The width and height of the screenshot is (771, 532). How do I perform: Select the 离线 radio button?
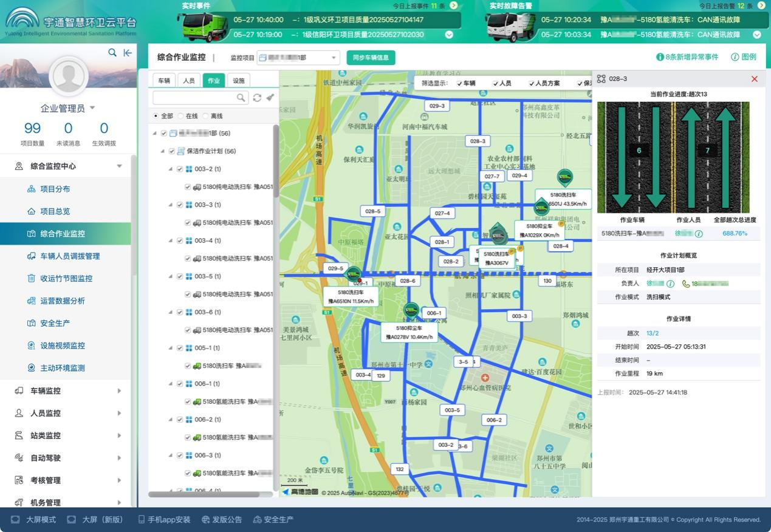pos(205,115)
